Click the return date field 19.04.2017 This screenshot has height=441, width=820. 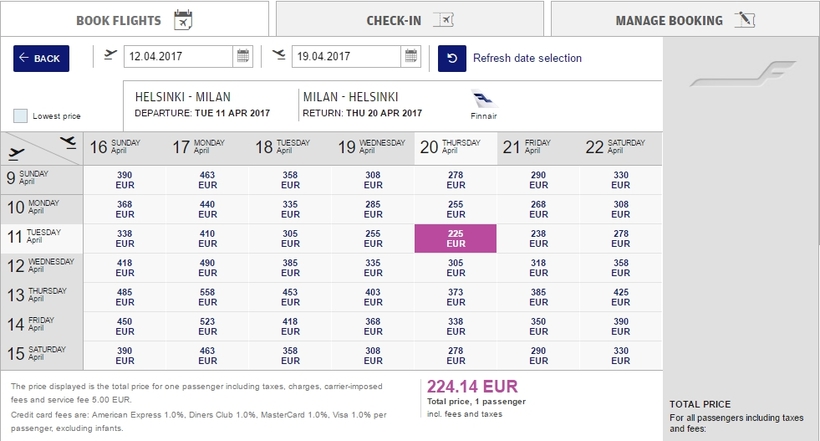(x=346, y=57)
